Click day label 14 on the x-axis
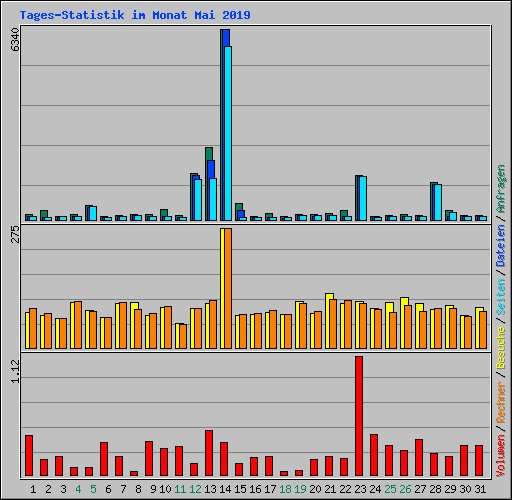Image resolution: width=512 pixels, height=500 pixels. pos(225,489)
